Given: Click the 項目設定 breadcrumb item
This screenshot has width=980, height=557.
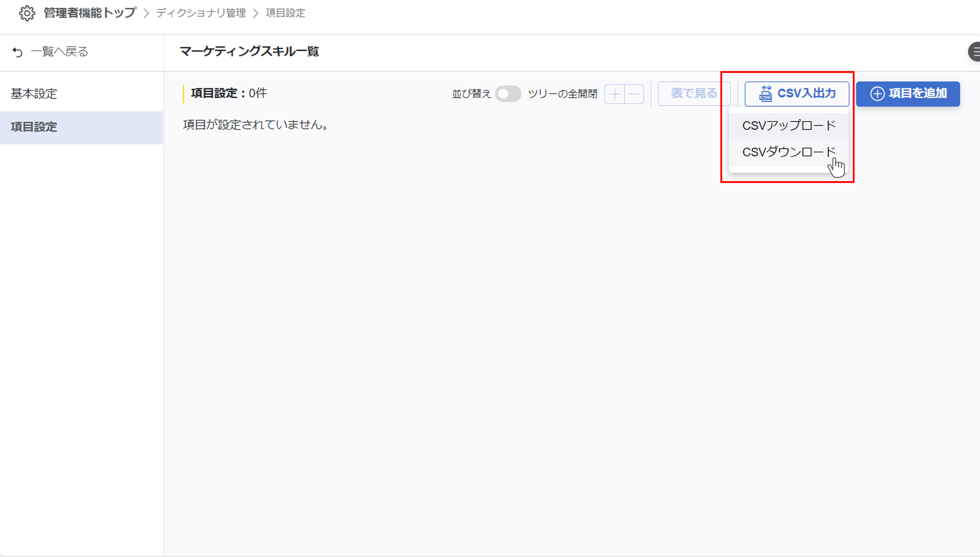Looking at the screenshot, I should [286, 13].
